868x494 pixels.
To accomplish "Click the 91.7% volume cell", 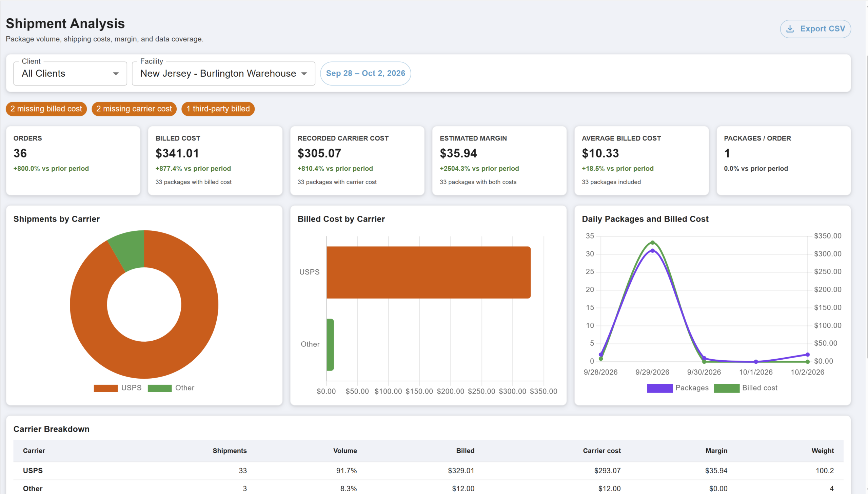I will tap(347, 471).
